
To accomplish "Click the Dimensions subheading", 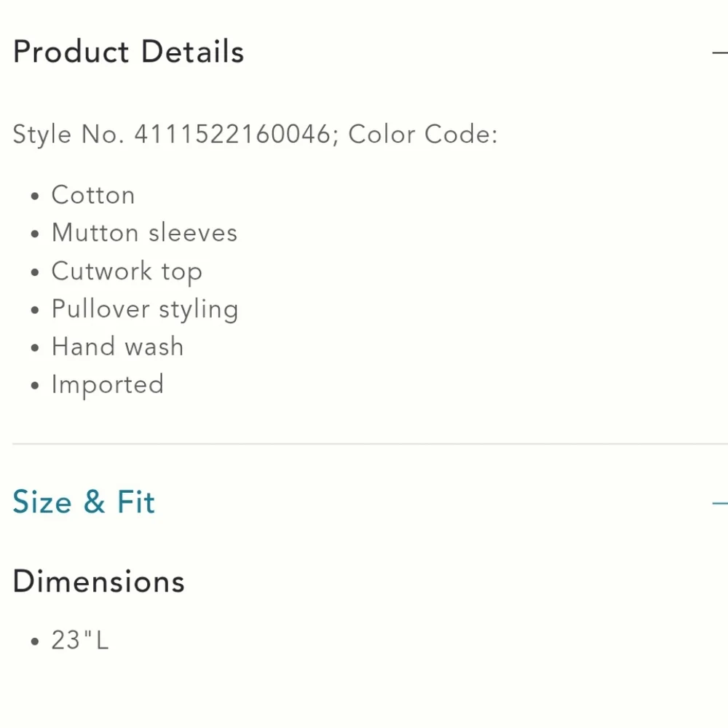I will tap(99, 582).
